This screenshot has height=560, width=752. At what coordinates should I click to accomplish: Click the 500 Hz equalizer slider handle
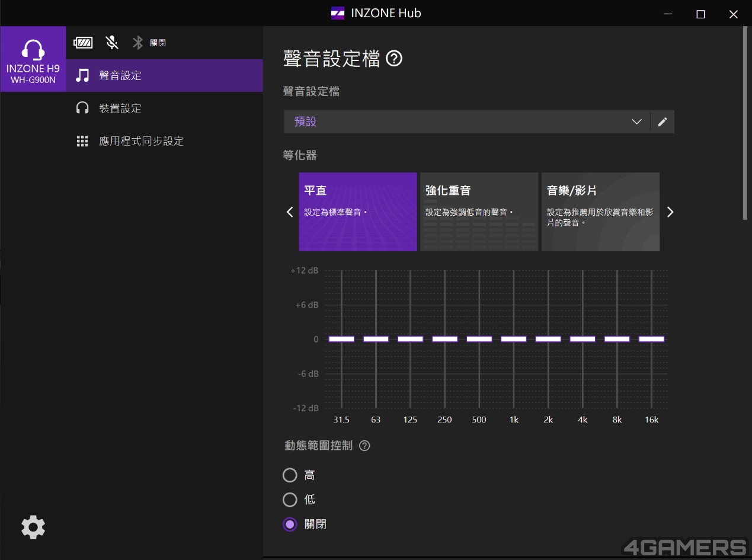pos(479,339)
